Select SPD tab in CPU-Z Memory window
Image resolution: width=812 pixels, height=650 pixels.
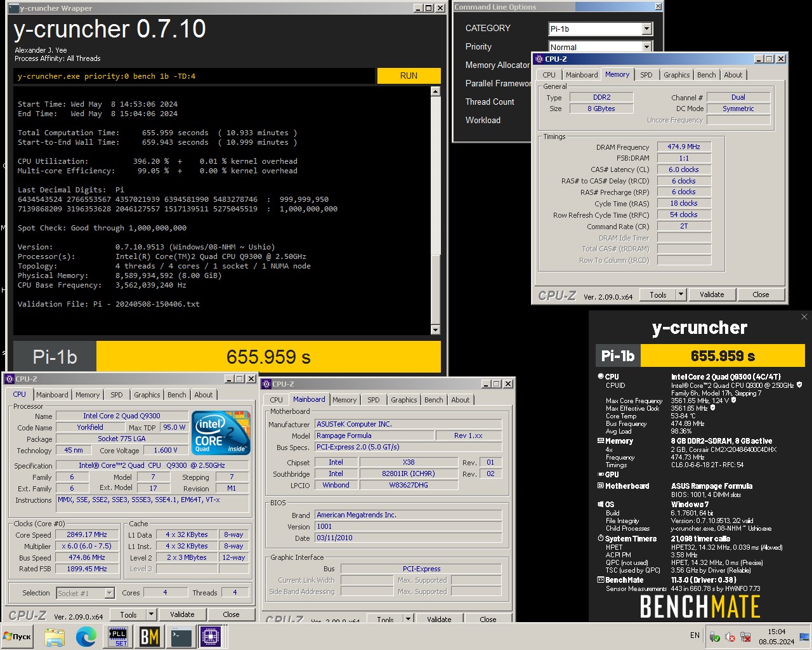[646, 75]
